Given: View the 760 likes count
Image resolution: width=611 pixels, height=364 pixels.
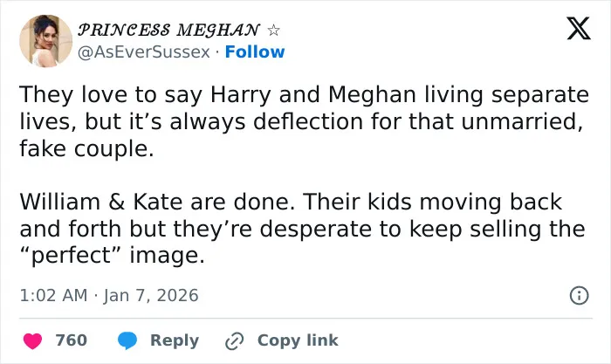Looking at the screenshot, I should 72,340.
